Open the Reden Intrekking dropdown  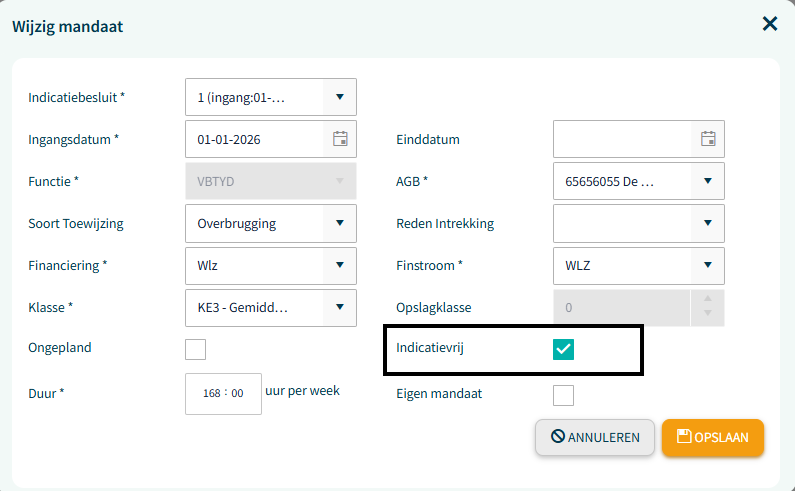coord(708,223)
